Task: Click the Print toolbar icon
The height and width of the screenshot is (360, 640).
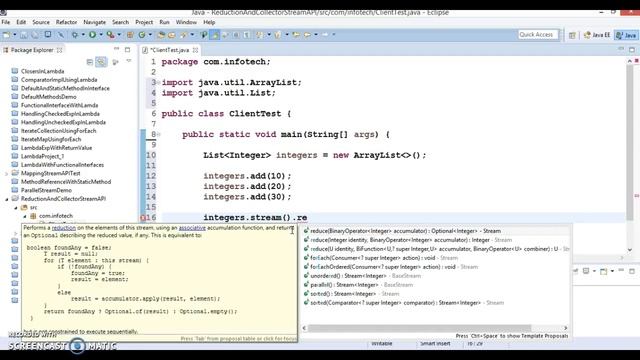Action: coord(48,35)
